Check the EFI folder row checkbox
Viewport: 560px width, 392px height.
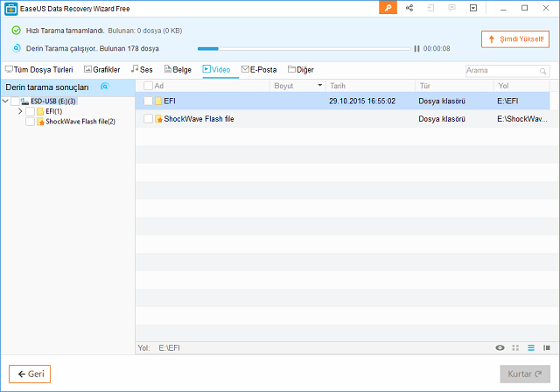pos(148,101)
